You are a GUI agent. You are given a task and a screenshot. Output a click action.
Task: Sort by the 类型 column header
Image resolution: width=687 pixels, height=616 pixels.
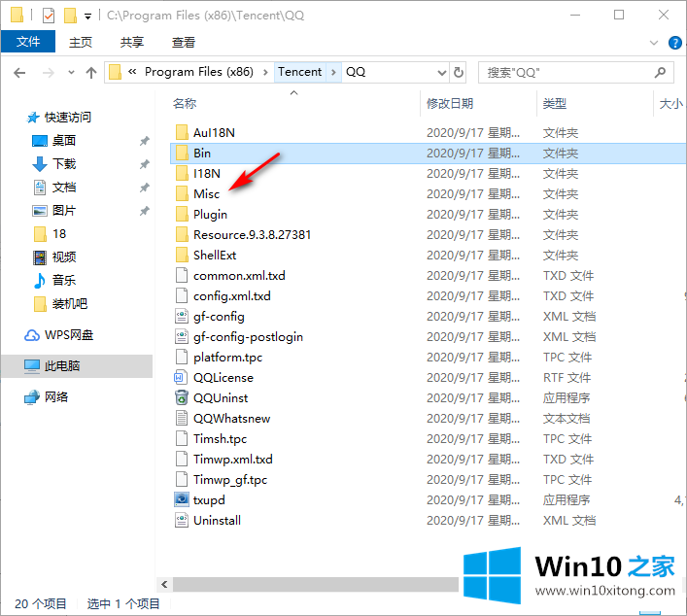coord(555,104)
